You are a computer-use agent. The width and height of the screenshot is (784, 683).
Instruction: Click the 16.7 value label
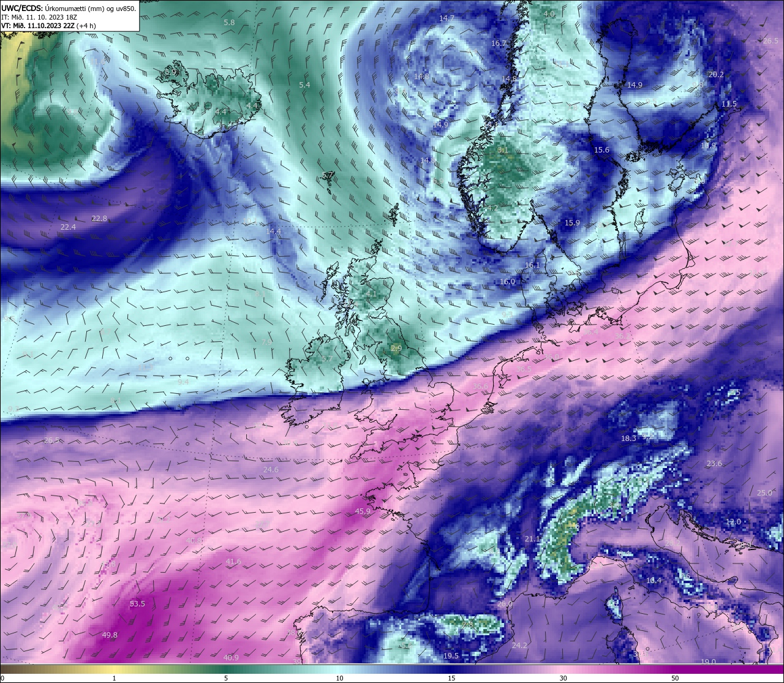coord(499,44)
